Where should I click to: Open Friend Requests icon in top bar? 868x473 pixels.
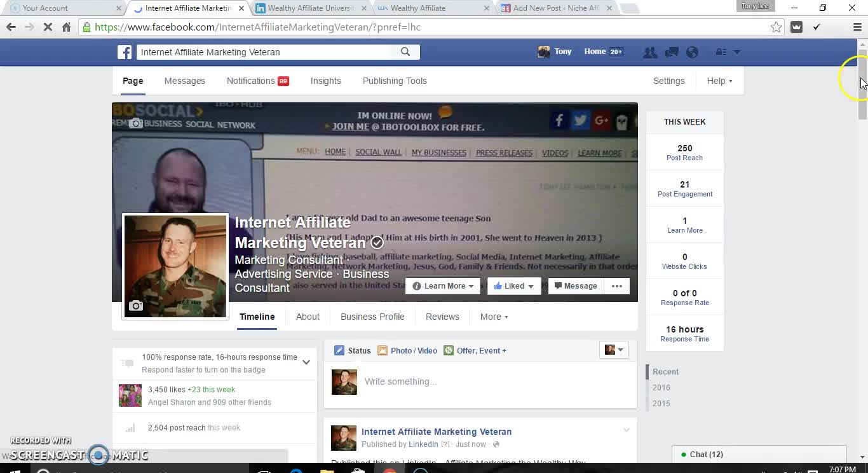click(650, 52)
